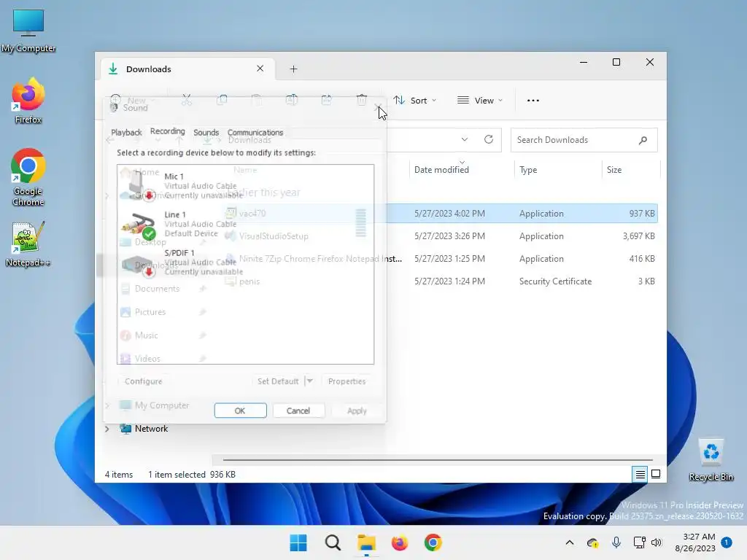Switch to the Recording tab
747x560 pixels.
pyautogui.click(x=167, y=131)
